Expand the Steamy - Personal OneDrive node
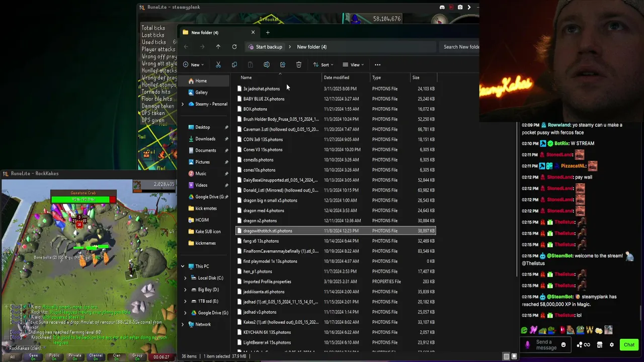This screenshot has width=644, height=362. 183,104
